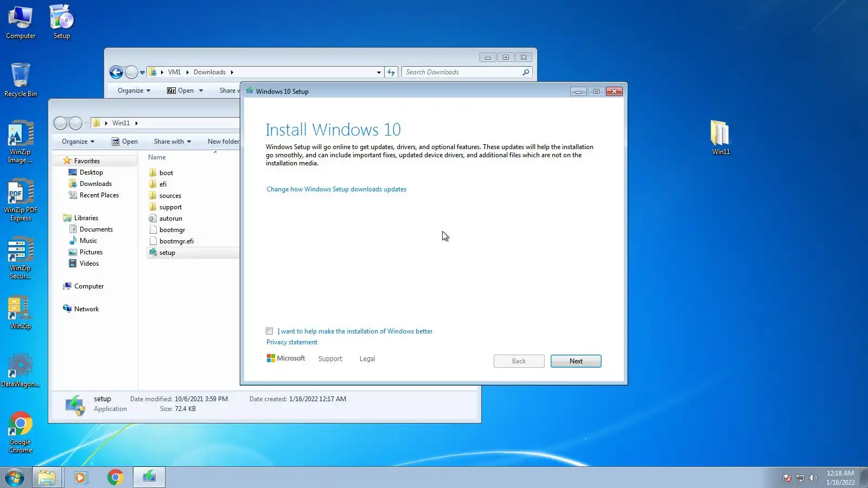
Task: Launch Chrome from the taskbar
Action: tap(115, 477)
